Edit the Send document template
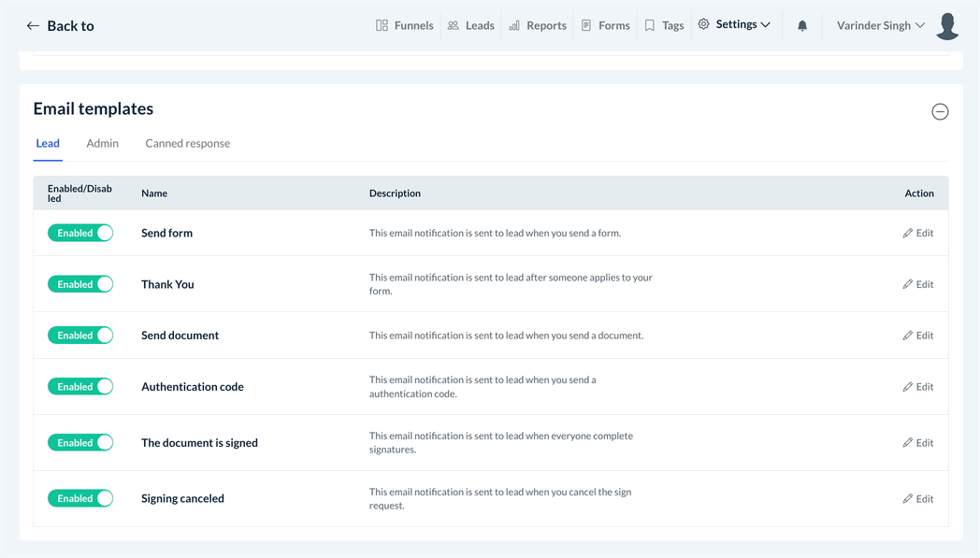This screenshot has height=558, width=980. tap(918, 336)
